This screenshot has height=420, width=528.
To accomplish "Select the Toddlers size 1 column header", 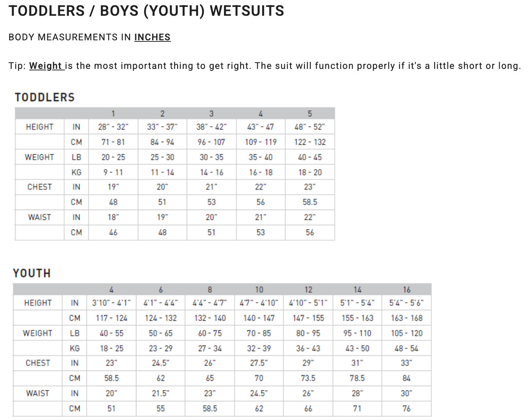I will click(113, 114).
